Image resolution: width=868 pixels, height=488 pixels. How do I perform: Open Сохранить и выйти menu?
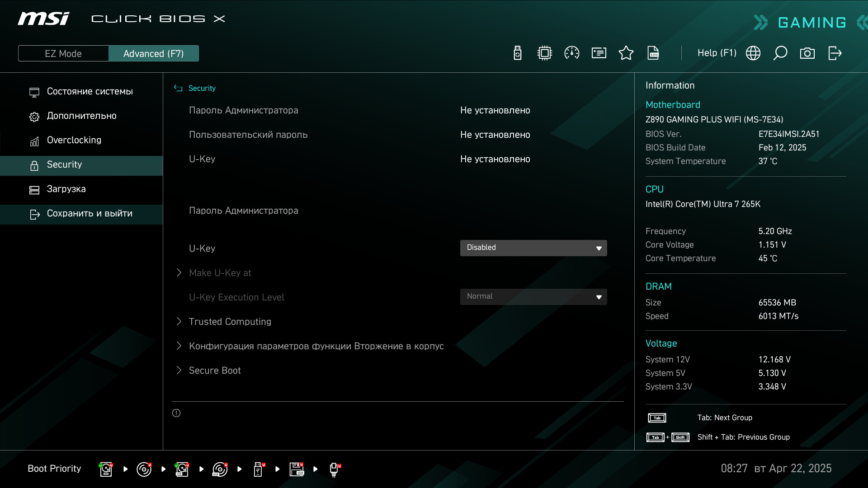(81, 214)
